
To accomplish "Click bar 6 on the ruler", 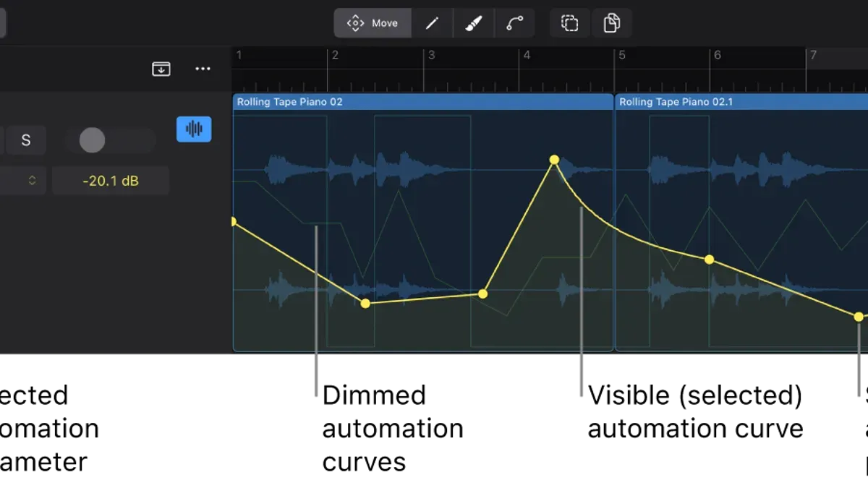I will click(718, 56).
